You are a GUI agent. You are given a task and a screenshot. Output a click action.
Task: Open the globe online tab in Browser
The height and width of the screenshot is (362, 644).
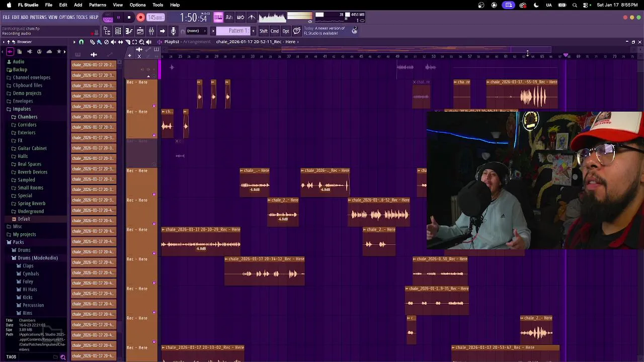coord(39,51)
